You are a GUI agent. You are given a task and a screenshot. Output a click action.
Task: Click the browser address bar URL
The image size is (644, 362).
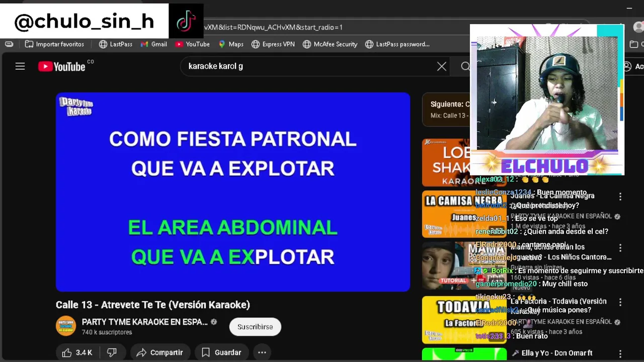(273, 27)
